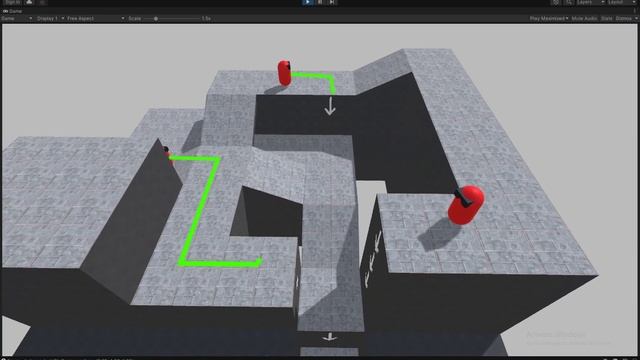Select the Game tab
Viewport: 640px width, 360px height.
coord(12,11)
